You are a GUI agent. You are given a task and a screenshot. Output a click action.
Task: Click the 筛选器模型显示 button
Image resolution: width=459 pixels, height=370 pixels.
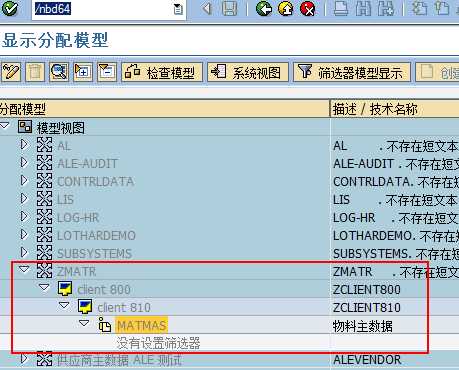tap(352, 72)
